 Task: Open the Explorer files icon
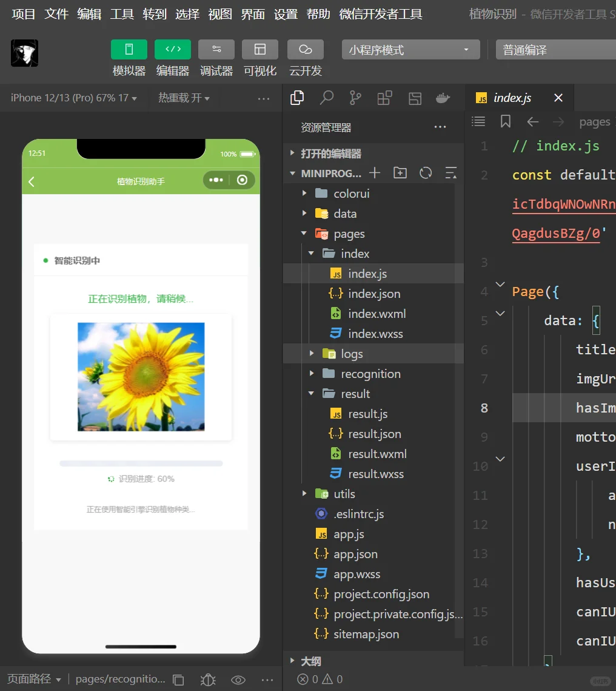pos(297,98)
